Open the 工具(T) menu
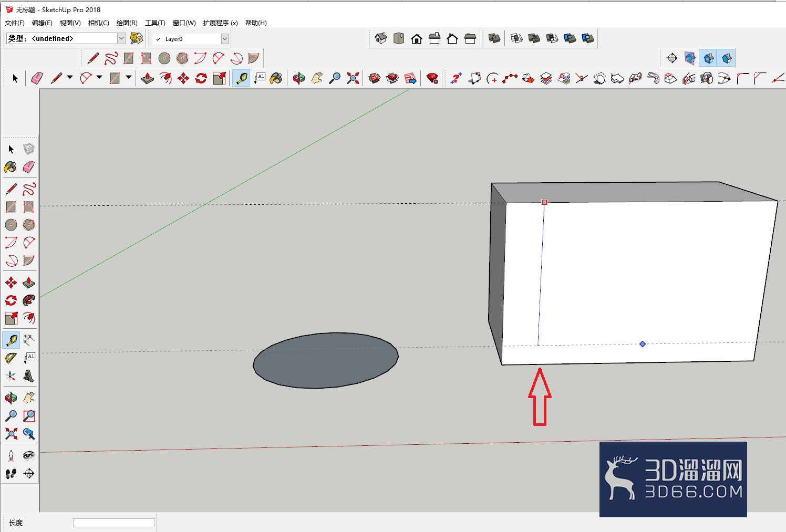Image resolution: width=786 pixels, height=532 pixels. (x=155, y=23)
